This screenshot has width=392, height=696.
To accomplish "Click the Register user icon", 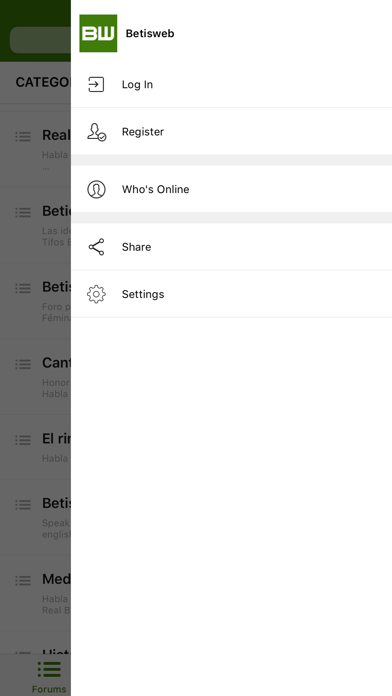I will coord(96,132).
